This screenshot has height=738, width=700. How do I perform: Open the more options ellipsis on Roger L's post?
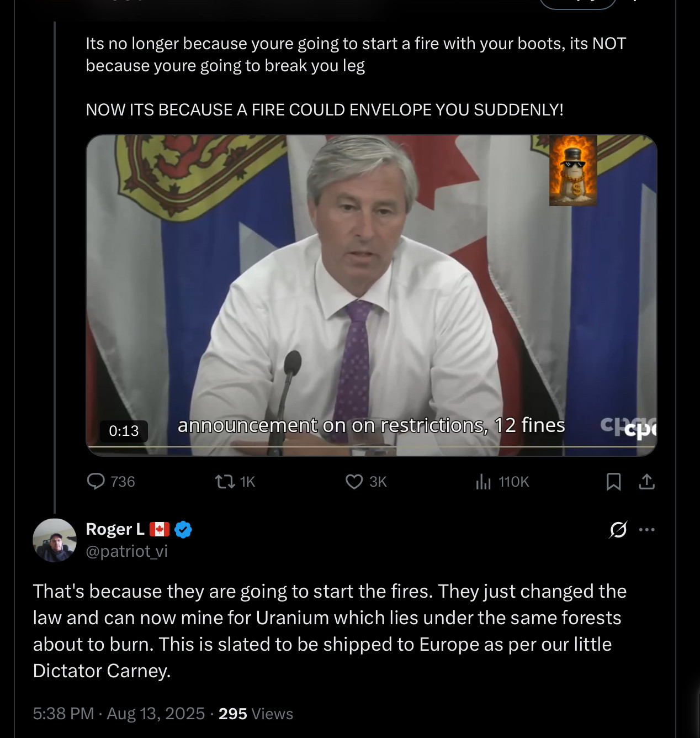(646, 529)
